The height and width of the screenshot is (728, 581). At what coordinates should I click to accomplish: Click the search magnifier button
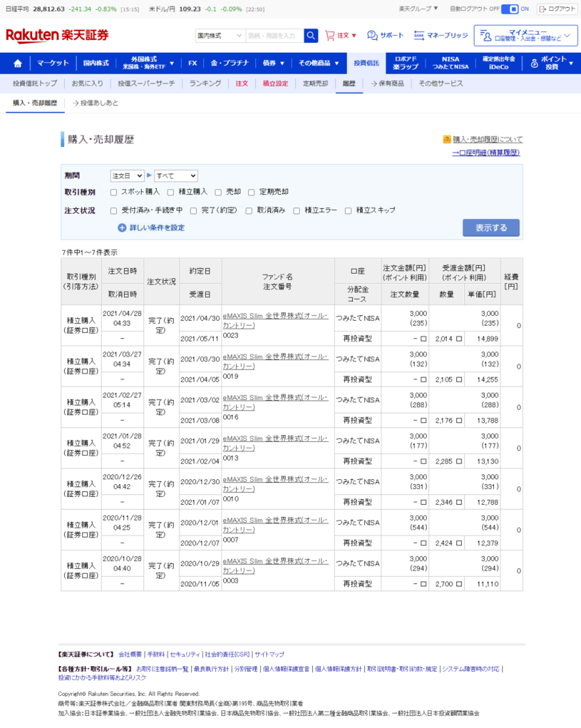[311, 36]
